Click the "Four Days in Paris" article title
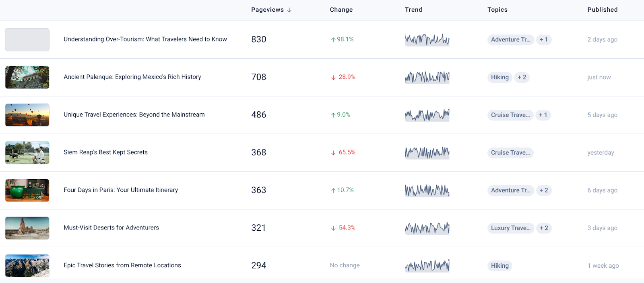The width and height of the screenshot is (644, 283). click(x=120, y=190)
